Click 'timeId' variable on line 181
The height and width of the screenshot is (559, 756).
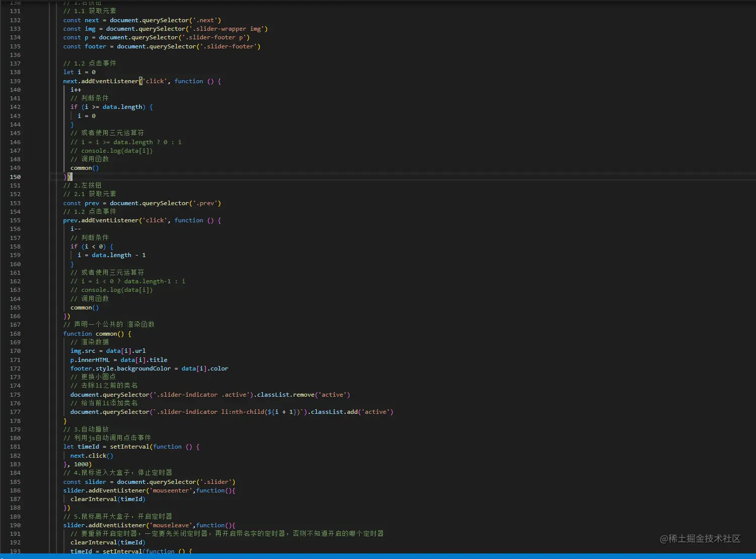coord(88,447)
